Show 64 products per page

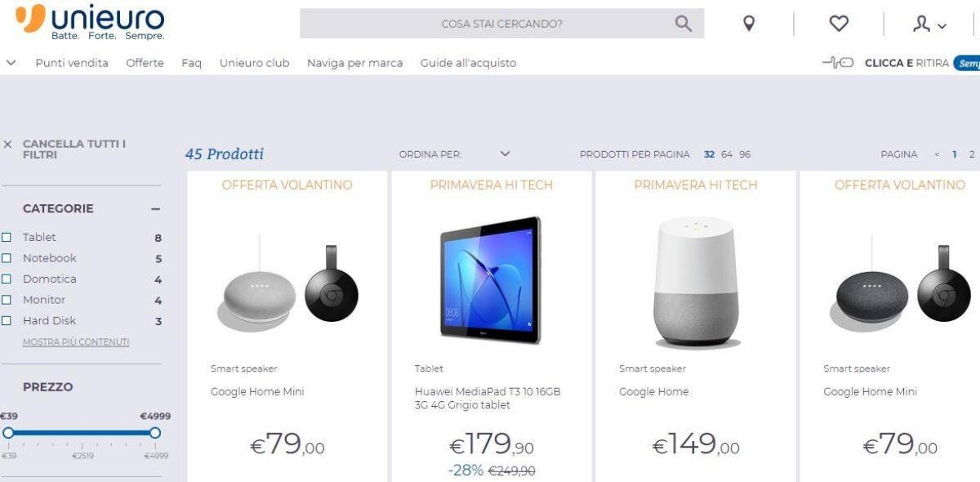click(727, 154)
